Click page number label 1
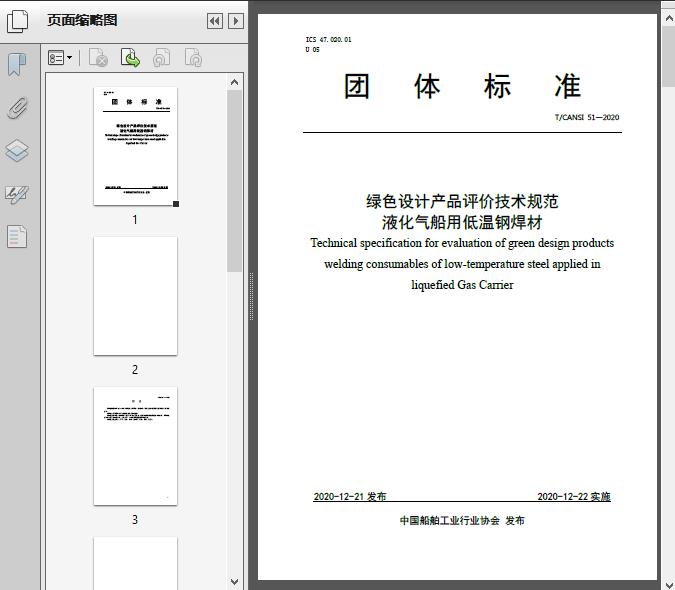675x590 pixels. click(x=135, y=220)
